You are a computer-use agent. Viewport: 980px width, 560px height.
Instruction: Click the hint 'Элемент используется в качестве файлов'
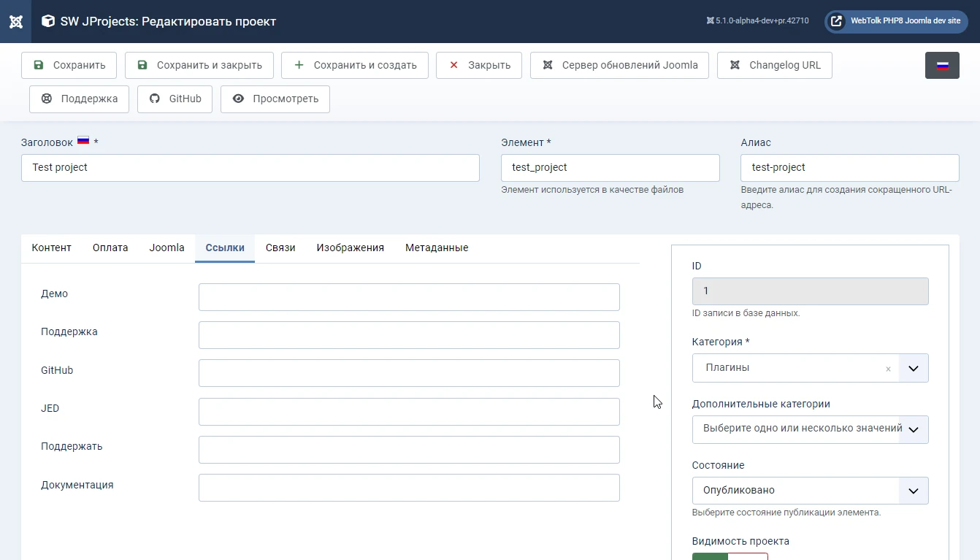coord(592,190)
